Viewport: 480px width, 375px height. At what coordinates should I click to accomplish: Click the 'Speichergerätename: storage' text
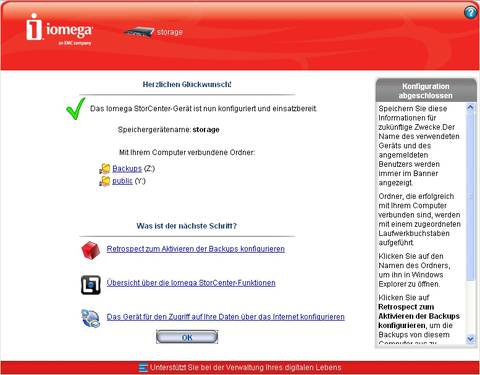(169, 130)
